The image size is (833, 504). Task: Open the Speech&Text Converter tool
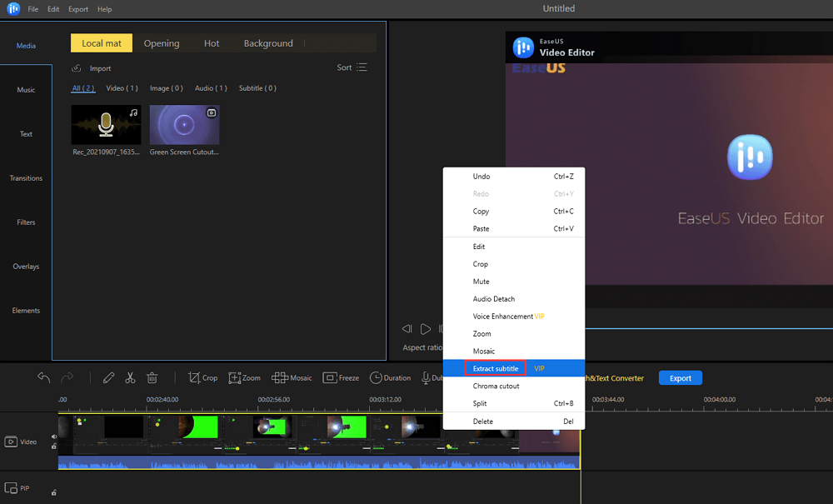pyautogui.click(x=615, y=378)
